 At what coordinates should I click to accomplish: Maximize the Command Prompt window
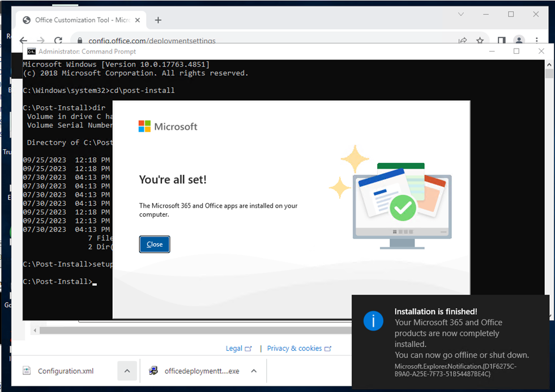[x=516, y=51]
